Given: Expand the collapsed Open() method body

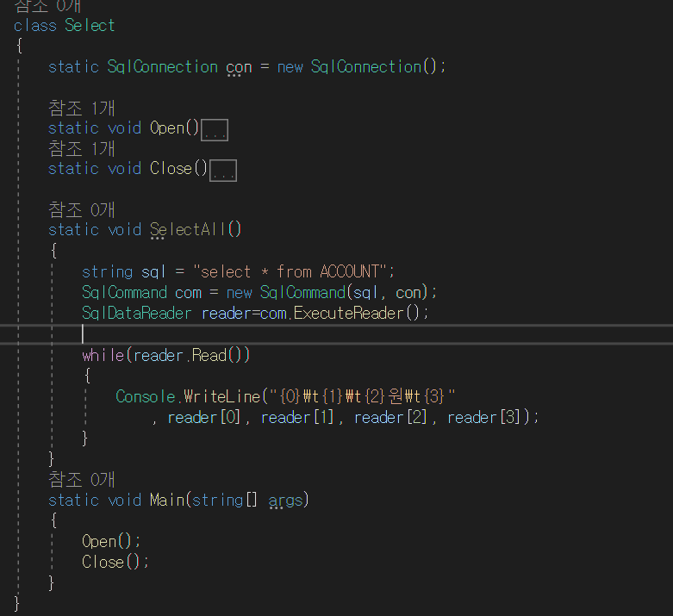Looking at the screenshot, I should tap(215, 129).
